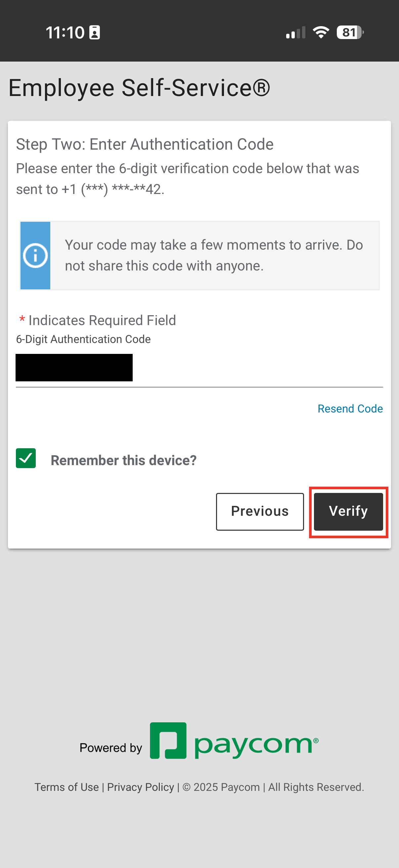Tap the battery level indicator

click(x=350, y=32)
